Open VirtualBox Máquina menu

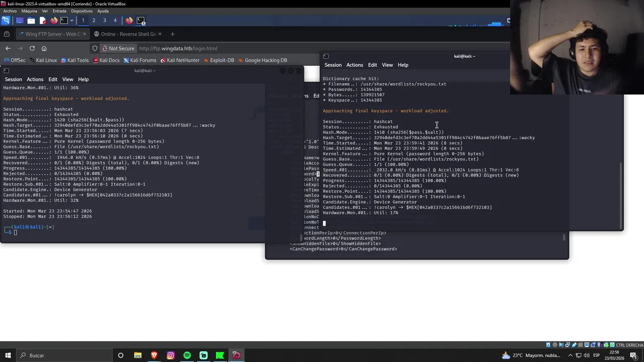click(29, 11)
